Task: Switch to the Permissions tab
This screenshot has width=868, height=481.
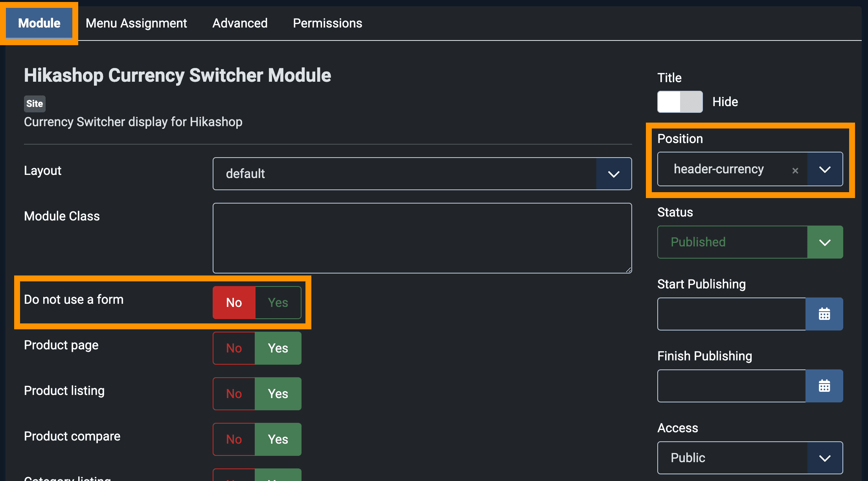Action: (x=327, y=23)
